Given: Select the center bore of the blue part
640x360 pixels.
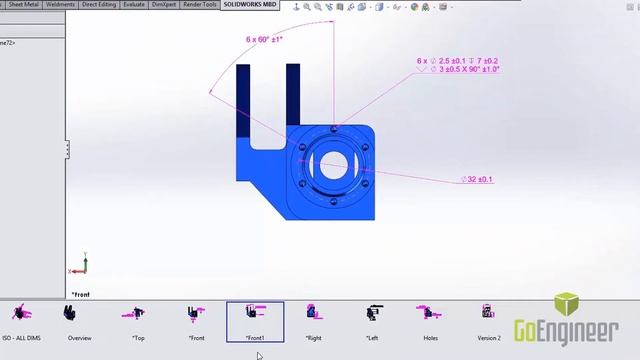Looking at the screenshot, I should click(334, 165).
